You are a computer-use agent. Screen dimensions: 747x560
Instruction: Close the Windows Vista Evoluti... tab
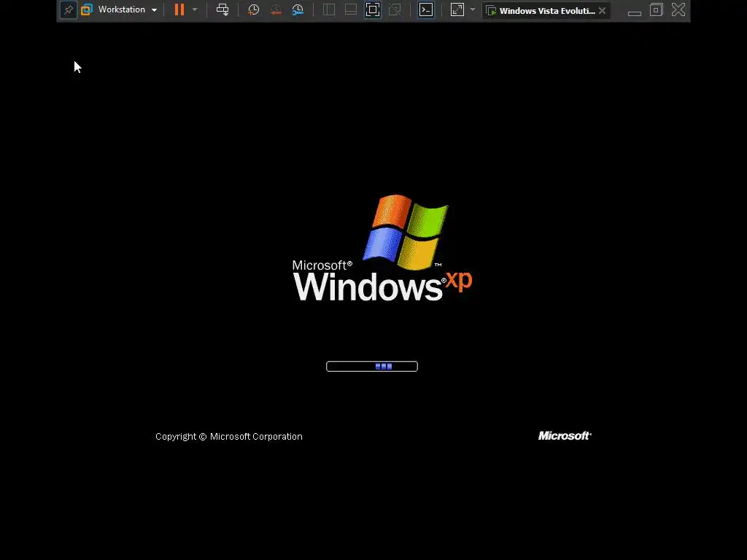pyautogui.click(x=602, y=10)
